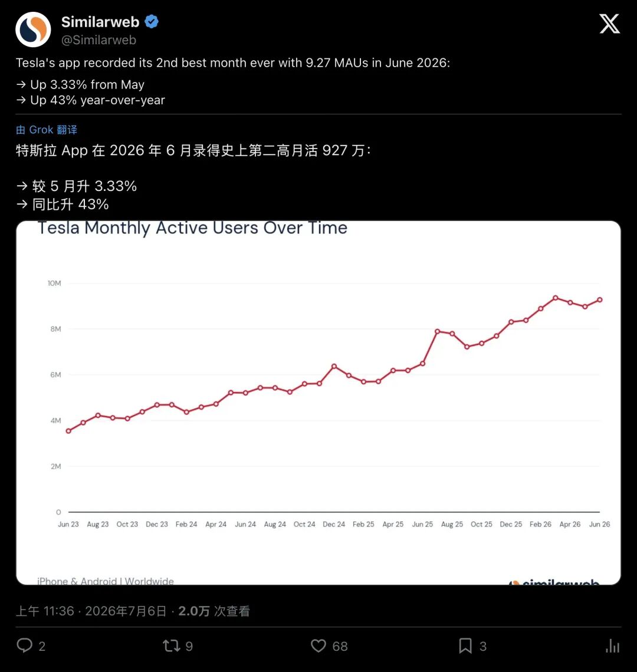This screenshot has width=637, height=672.
Task: Click the X logo icon
Action: (609, 24)
